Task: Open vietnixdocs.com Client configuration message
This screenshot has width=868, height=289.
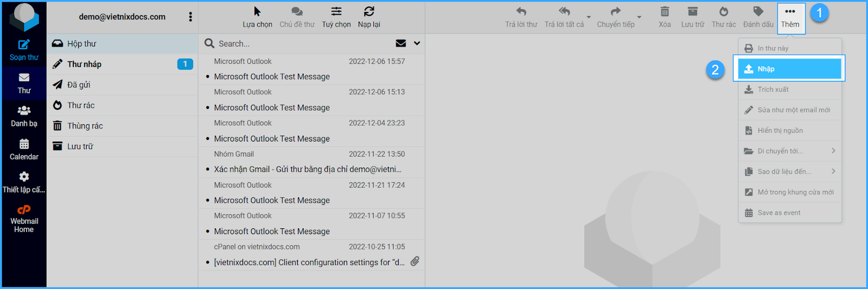Action: pyautogui.click(x=311, y=255)
